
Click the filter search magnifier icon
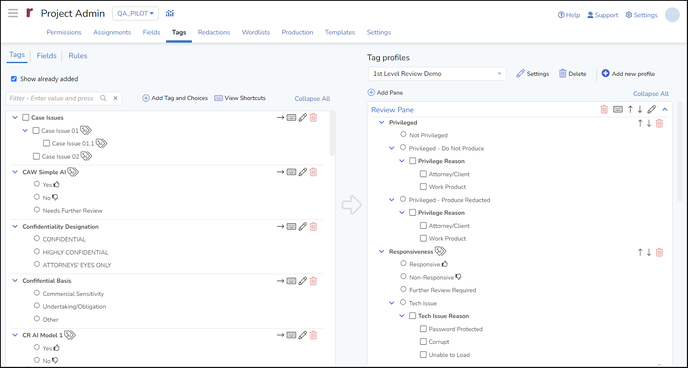pos(103,98)
